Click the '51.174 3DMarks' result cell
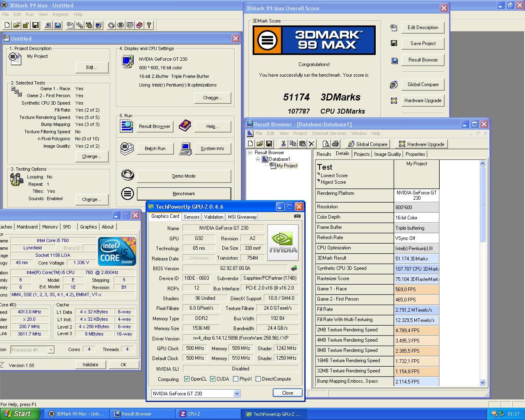The width and height of the screenshot is (525, 420). click(417, 259)
